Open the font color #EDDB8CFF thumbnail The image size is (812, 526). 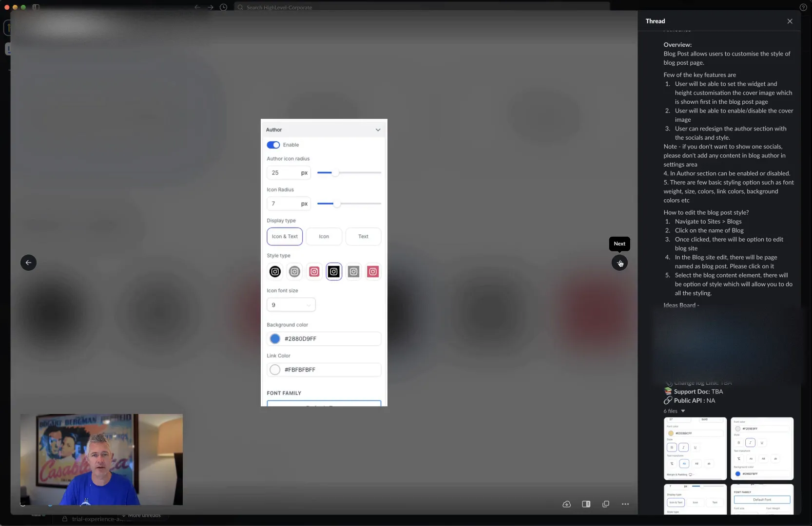pos(695,449)
